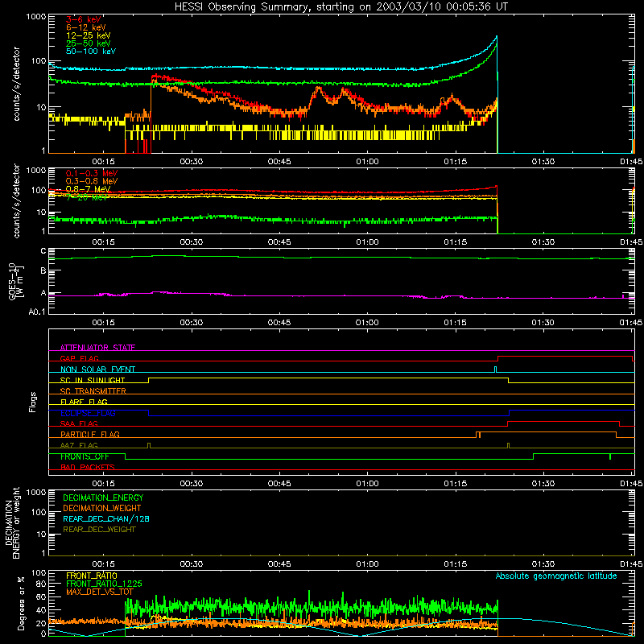Select the '50-100 keV' legend label
Screen dimensions: 644x644
[91, 52]
